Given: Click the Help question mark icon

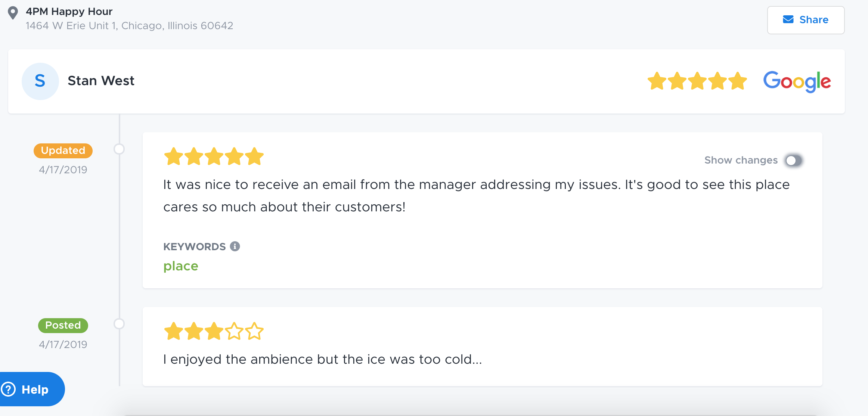Looking at the screenshot, I should 8,389.
